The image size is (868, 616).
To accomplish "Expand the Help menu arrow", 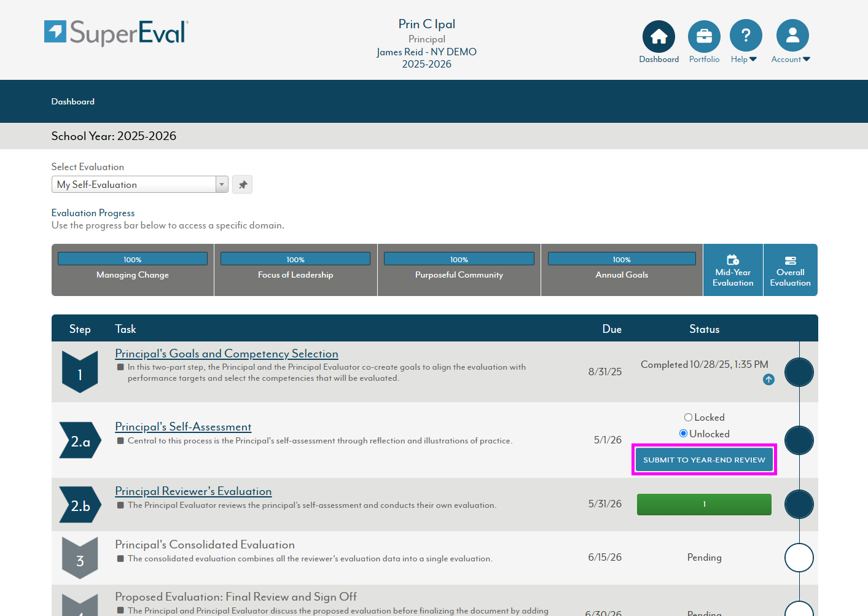I will click(753, 60).
